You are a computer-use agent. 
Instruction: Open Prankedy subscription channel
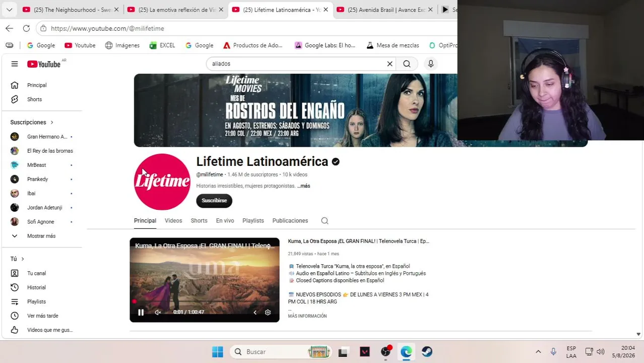point(42,179)
